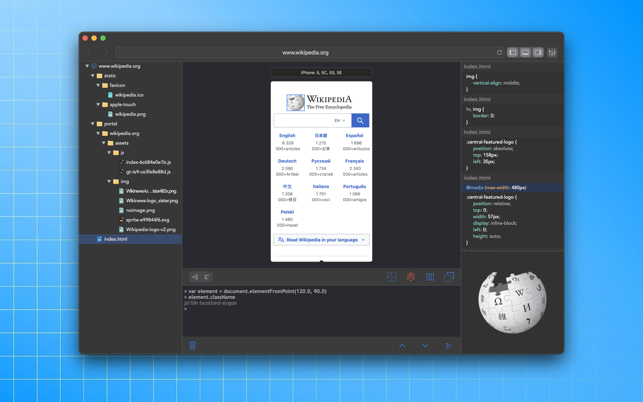Clear the console with trash icon
The image size is (643, 402).
[x=192, y=345]
